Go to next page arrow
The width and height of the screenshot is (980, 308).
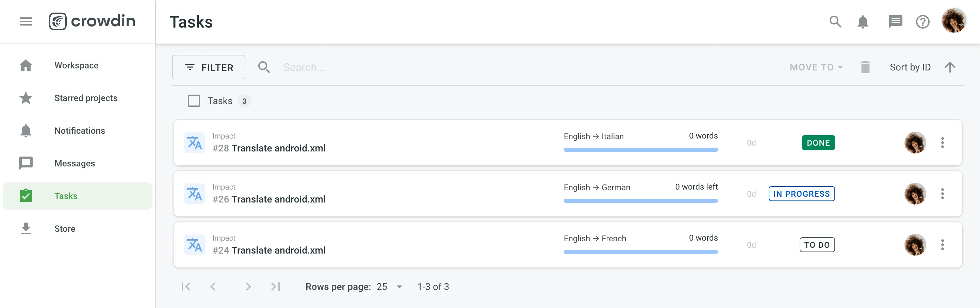[248, 286]
